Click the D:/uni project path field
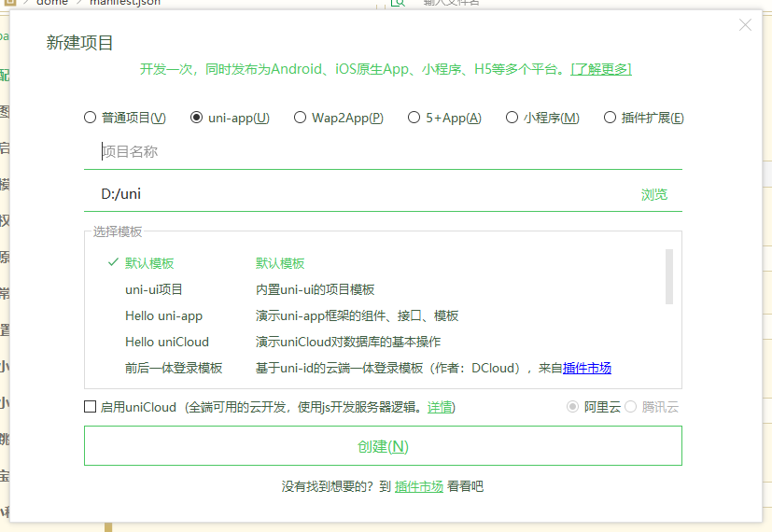772x532 pixels. click(x=355, y=194)
